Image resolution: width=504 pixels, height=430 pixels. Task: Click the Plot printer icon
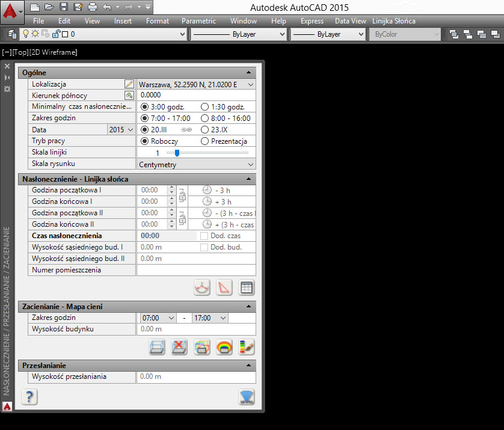[92, 7]
